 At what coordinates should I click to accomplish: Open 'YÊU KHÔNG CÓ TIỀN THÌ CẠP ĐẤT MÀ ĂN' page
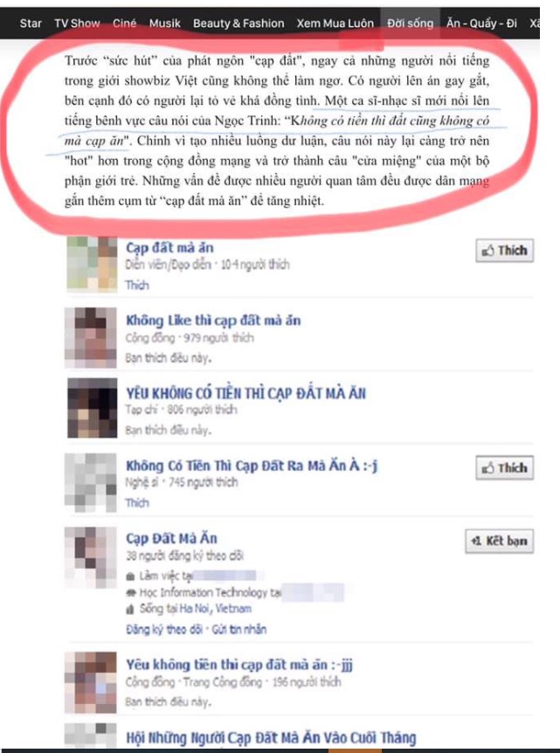(x=245, y=393)
